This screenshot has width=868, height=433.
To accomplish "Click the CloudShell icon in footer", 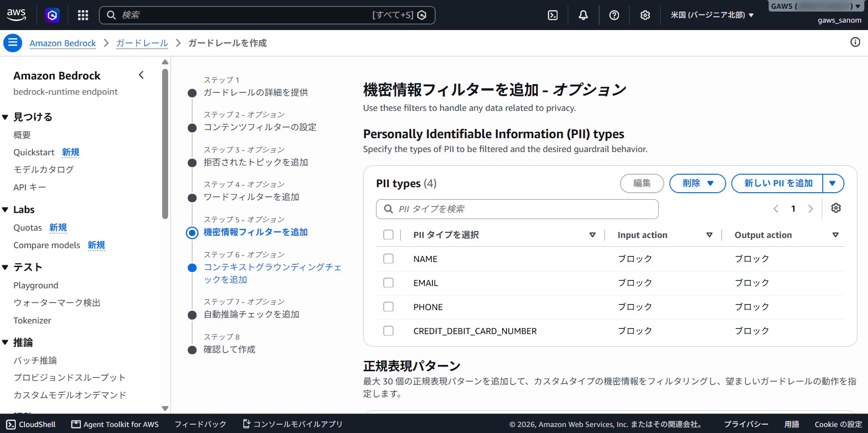I will point(11,424).
